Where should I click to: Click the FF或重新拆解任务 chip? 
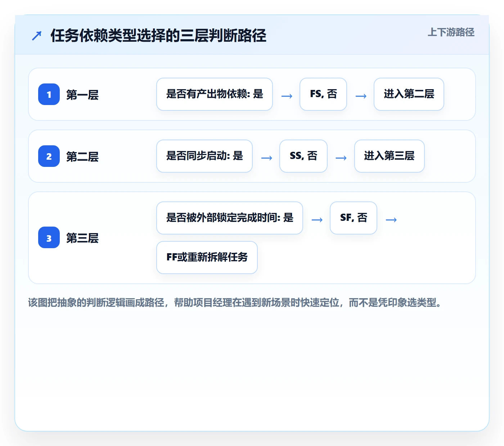coord(207,258)
